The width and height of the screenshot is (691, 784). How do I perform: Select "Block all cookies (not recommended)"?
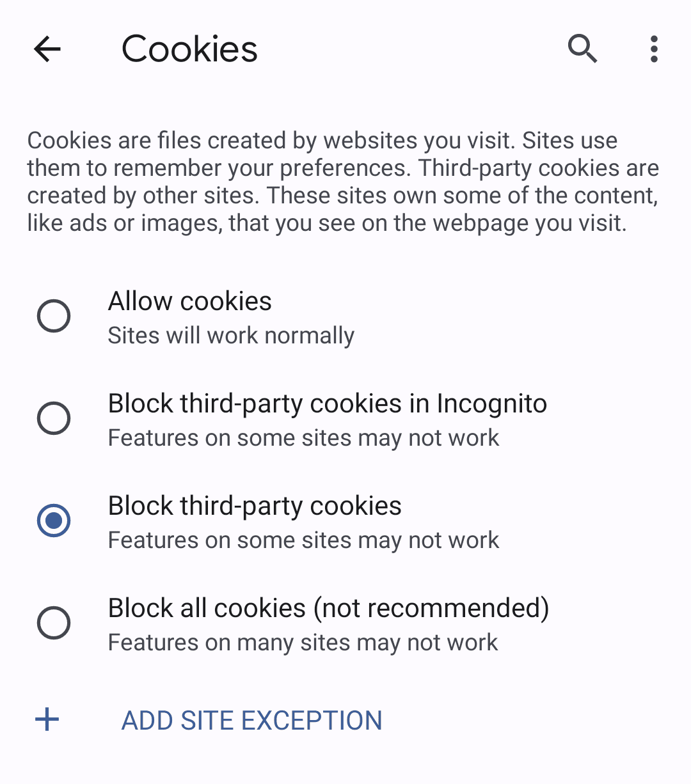coord(54,623)
